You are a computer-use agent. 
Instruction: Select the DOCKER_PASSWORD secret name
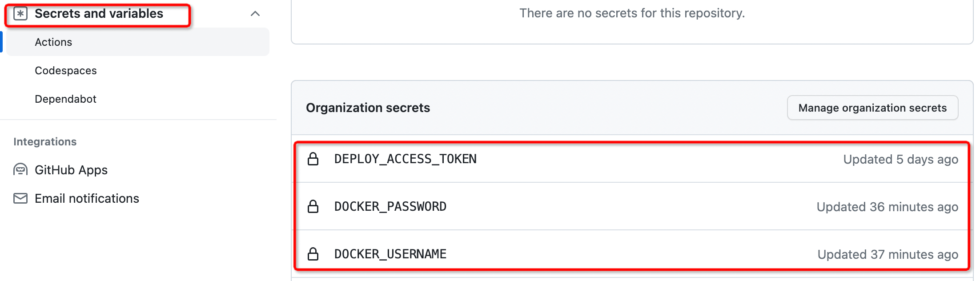pyautogui.click(x=390, y=207)
